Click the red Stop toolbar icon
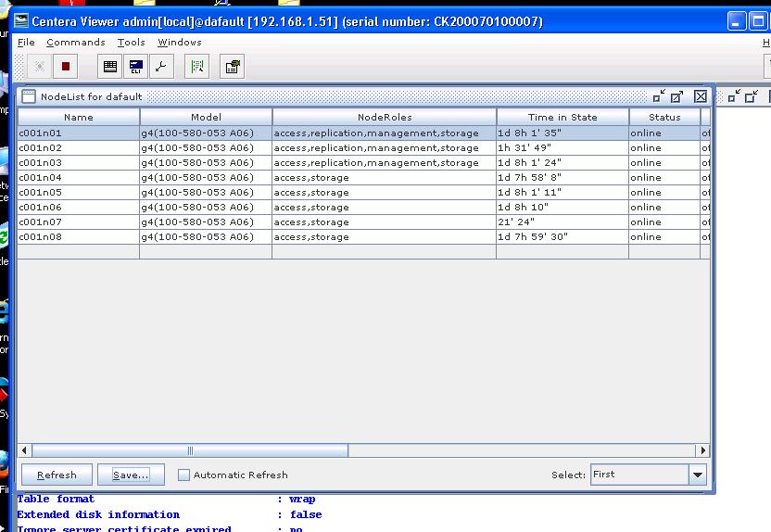 (66, 67)
